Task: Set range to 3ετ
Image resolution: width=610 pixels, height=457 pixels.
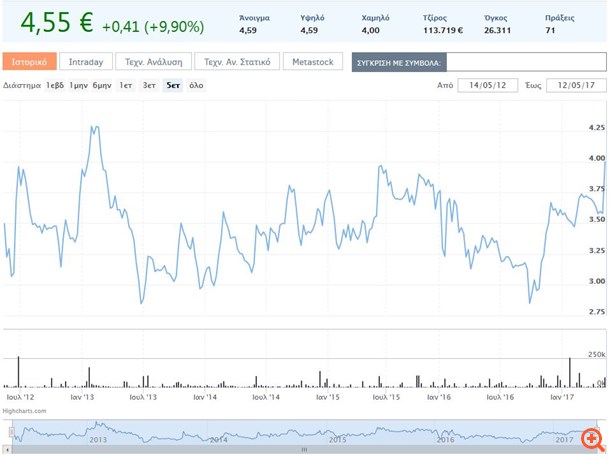Action: 149,85
